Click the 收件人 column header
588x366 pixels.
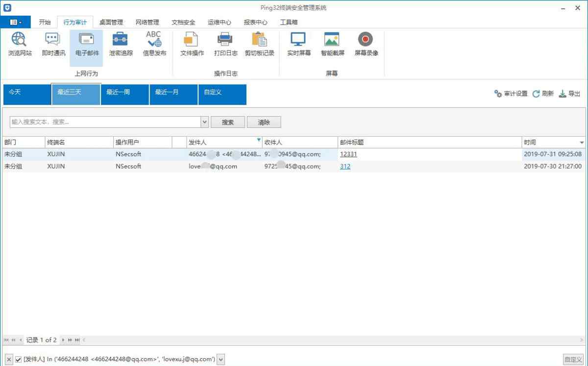[300, 143]
